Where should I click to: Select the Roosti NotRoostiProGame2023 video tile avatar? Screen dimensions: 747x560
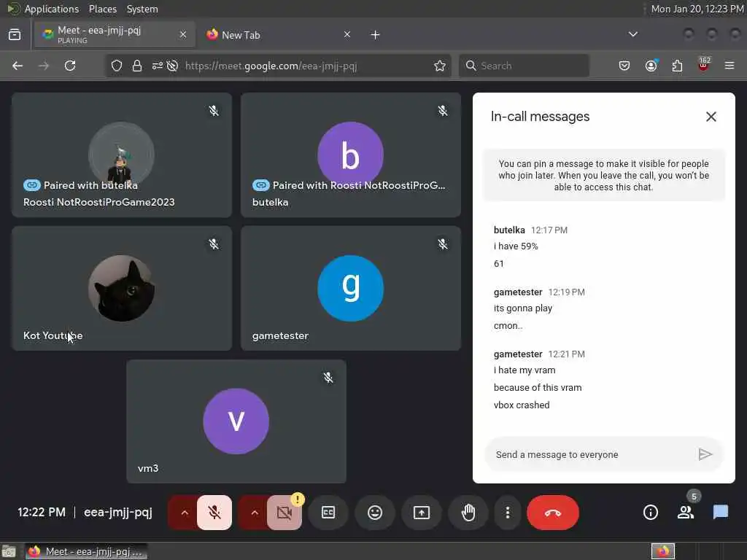pos(122,155)
